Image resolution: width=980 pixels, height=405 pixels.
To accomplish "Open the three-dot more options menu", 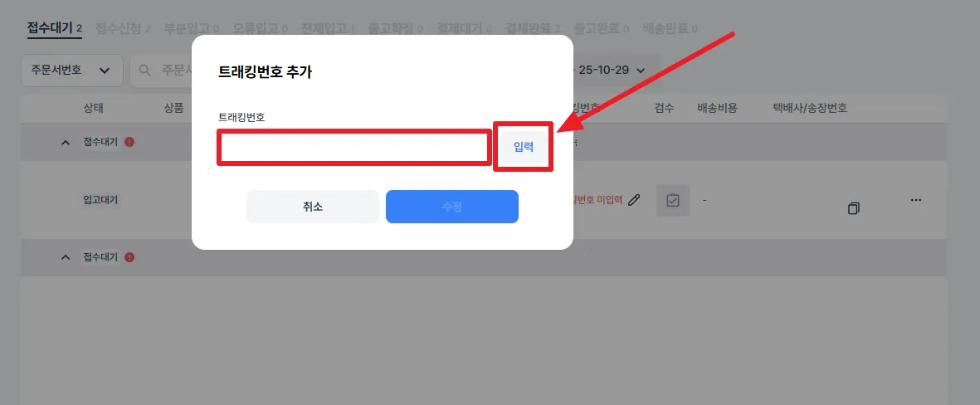I will click(x=916, y=200).
